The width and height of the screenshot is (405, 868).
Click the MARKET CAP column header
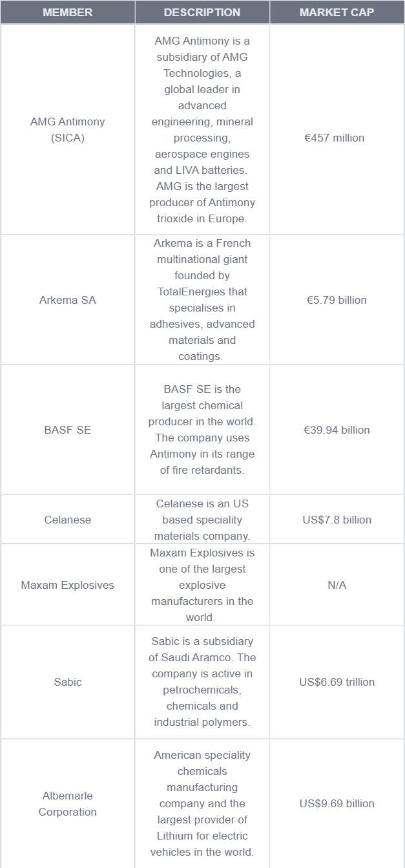pos(337,12)
